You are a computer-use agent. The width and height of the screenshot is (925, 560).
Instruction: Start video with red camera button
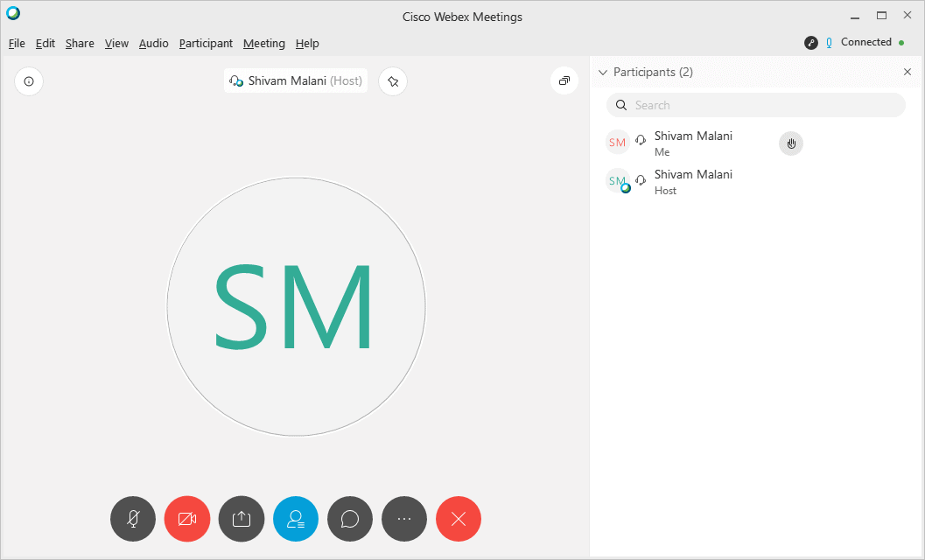[x=187, y=519]
